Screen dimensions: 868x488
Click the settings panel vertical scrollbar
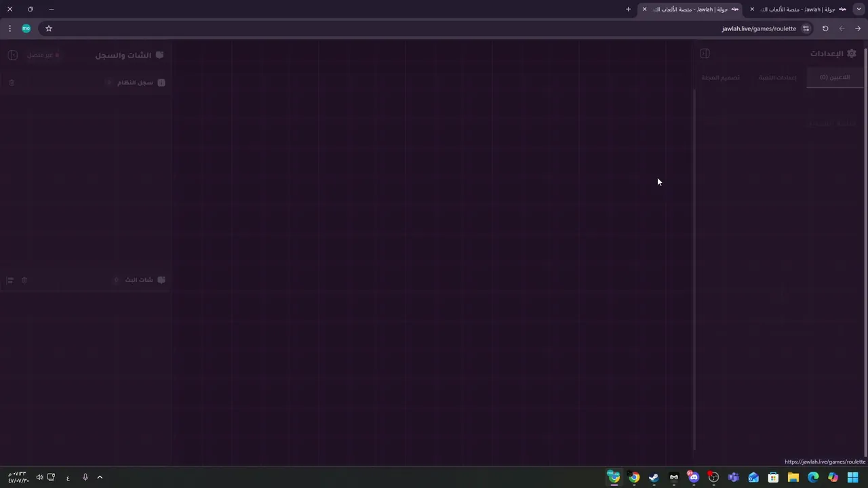[694, 271]
